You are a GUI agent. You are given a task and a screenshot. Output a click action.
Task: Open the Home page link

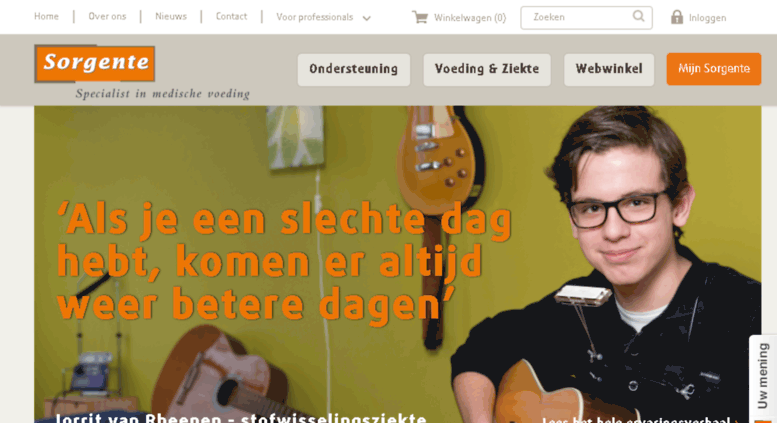click(46, 16)
